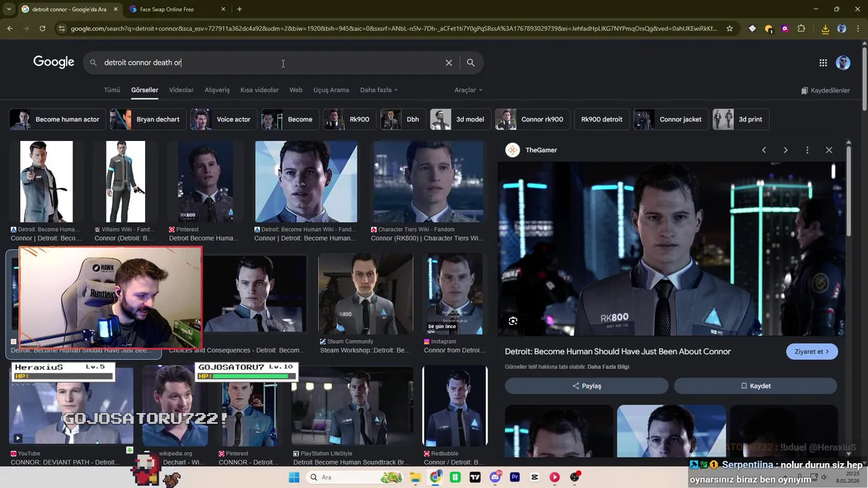
Task: Open Villains Wiki Connor full-body thumbnail
Action: (125, 182)
